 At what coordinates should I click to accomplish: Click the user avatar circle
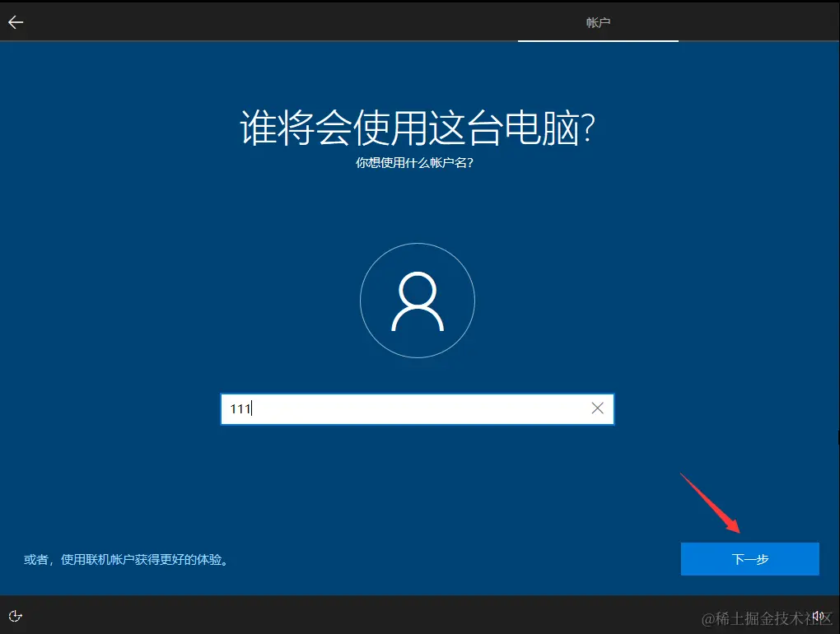pyautogui.click(x=418, y=301)
